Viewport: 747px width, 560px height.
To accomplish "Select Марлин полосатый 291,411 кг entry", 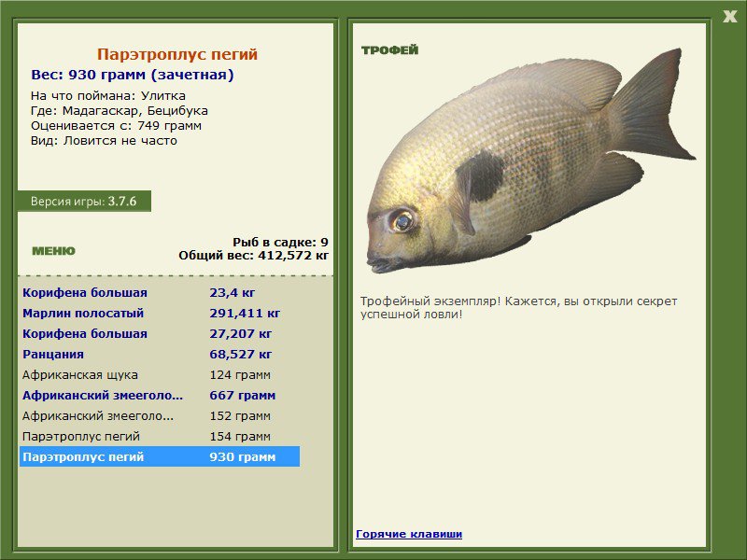I will tap(160, 313).
